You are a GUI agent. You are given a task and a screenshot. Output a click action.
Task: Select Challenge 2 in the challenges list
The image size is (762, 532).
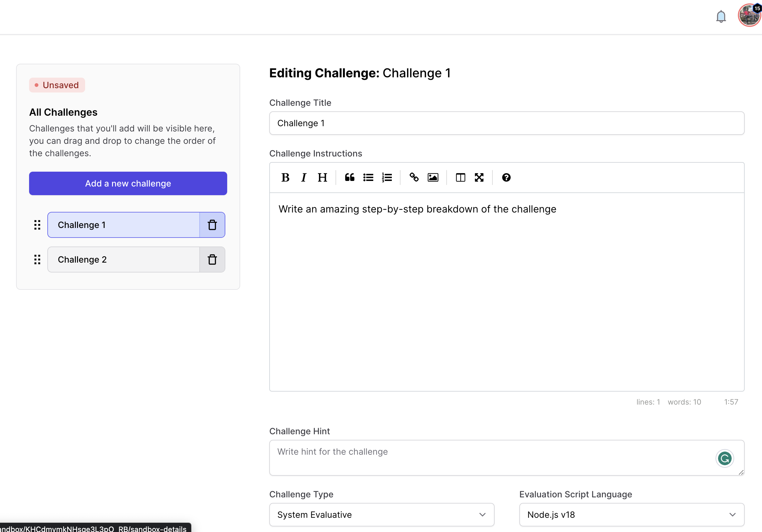(x=123, y=260)
